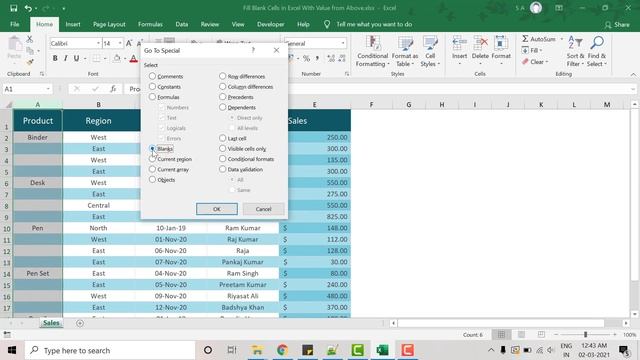This screenshot has height=360, width=640.
Task: Click Increase Font Size icon
Action: coord(129,43)
